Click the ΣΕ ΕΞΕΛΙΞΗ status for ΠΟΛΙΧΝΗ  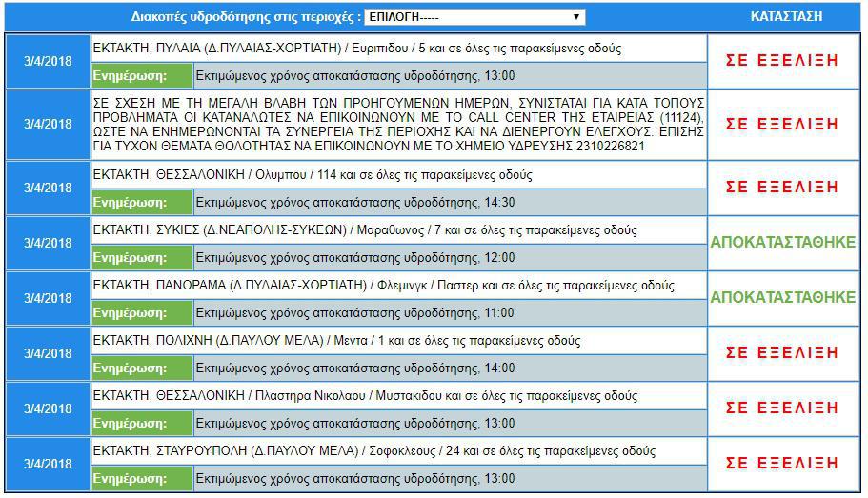pos(781,352)
